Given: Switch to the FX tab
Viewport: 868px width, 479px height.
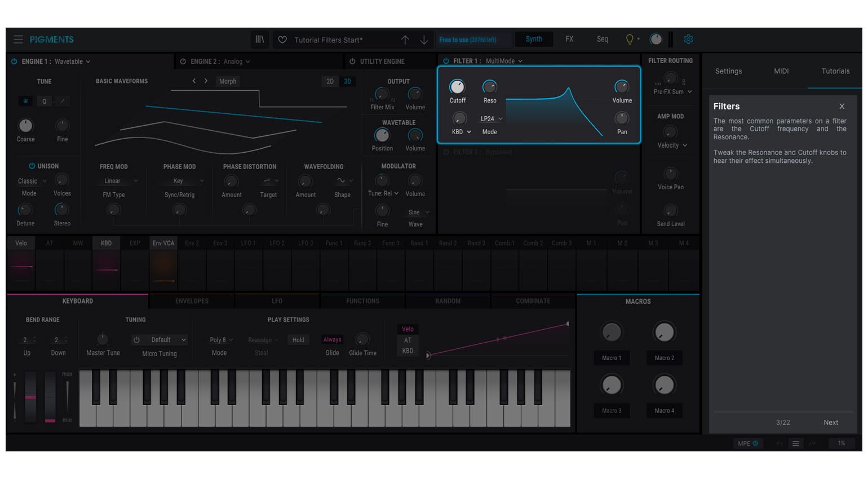Looking at the screenshot, I should [x=569, y=39].
